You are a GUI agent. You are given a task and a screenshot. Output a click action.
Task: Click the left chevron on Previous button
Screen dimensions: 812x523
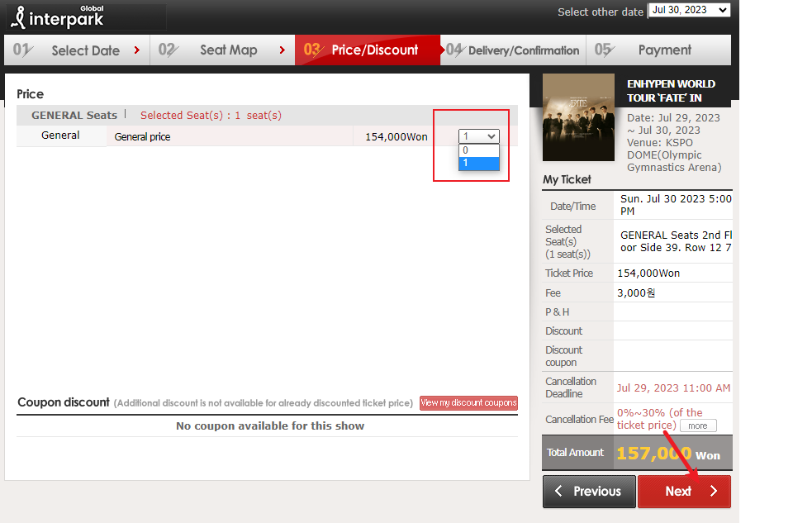pos(559,492)
